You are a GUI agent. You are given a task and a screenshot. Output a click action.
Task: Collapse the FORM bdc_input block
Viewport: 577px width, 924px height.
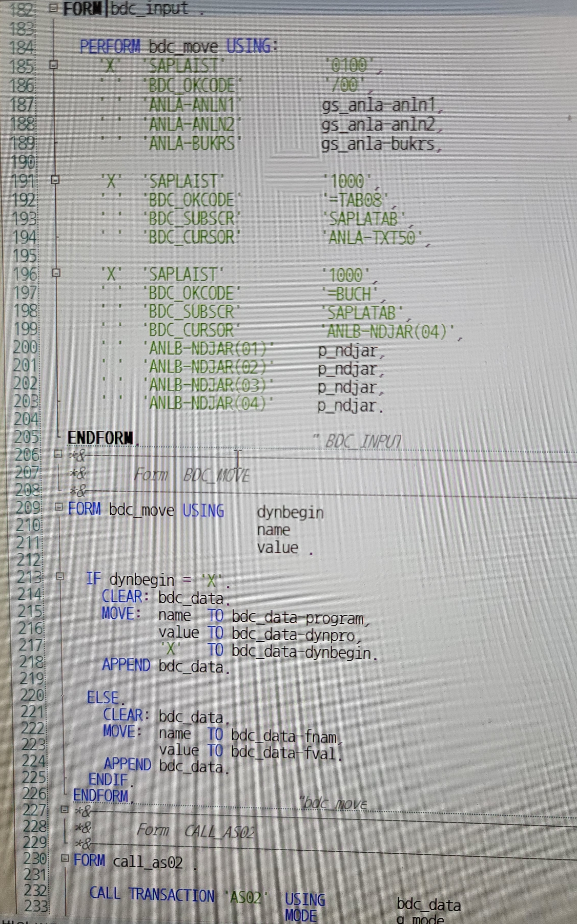point(53,8)
